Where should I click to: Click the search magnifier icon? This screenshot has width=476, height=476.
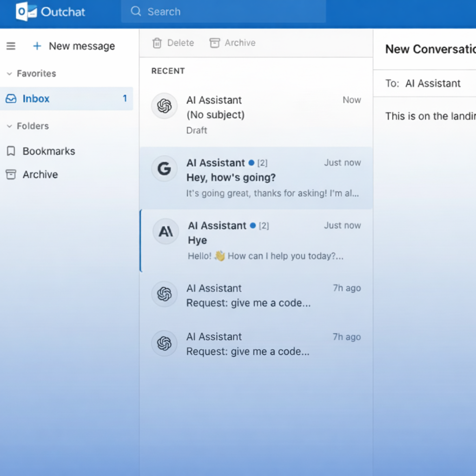click(x=136, y=12)
